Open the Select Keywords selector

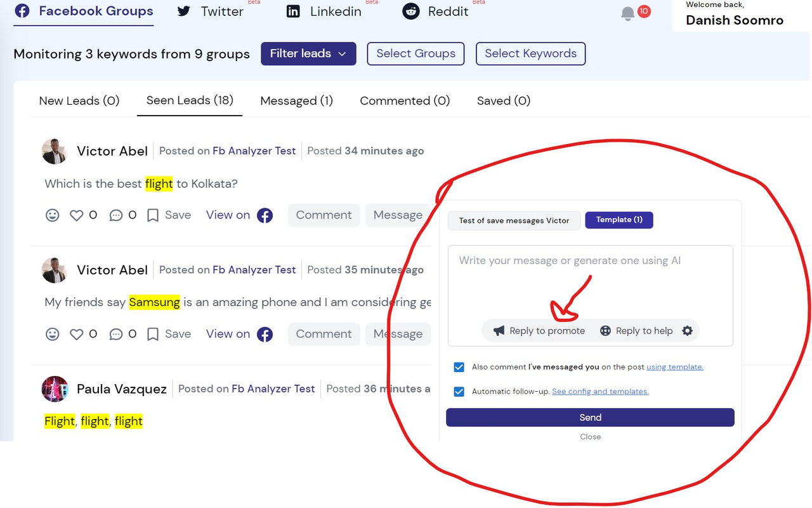point(530,54)
